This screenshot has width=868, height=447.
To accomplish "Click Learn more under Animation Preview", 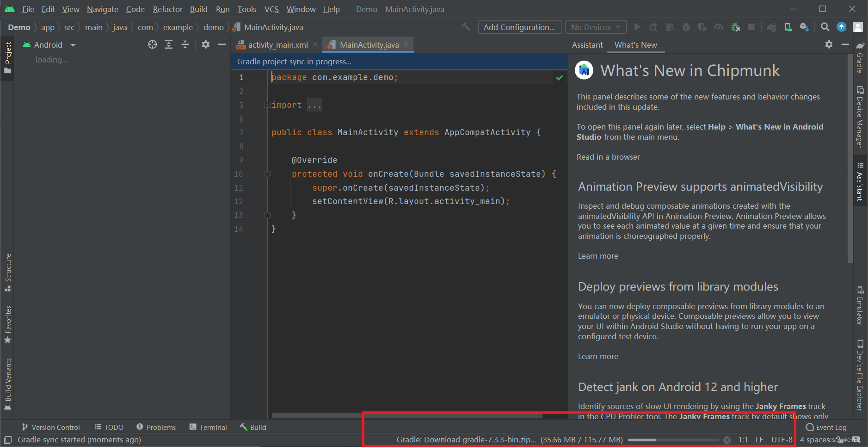I will point(598,256).
